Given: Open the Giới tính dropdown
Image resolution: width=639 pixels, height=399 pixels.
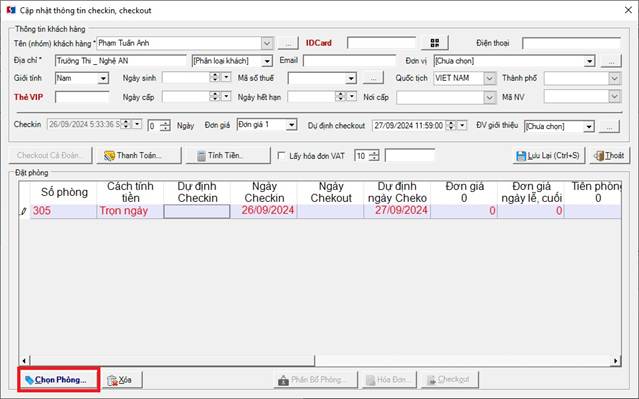Looking at the screenshot, I should (104, 78).
